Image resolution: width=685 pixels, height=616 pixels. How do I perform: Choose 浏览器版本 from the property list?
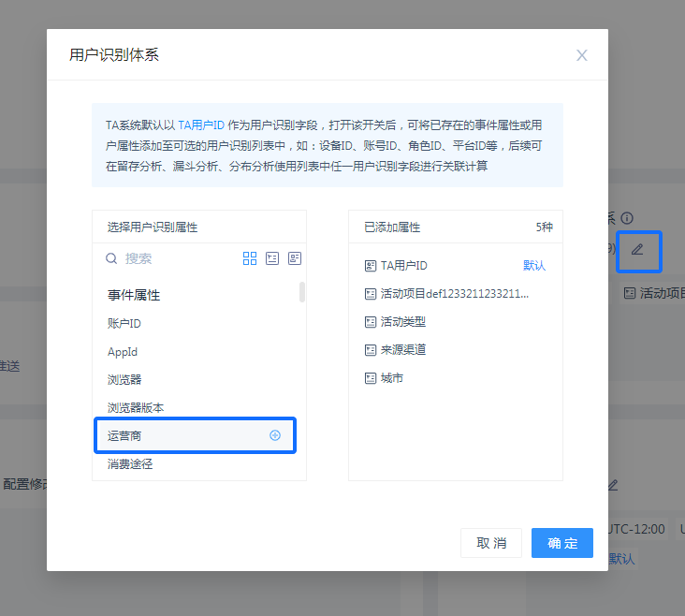tap(135, 407)
